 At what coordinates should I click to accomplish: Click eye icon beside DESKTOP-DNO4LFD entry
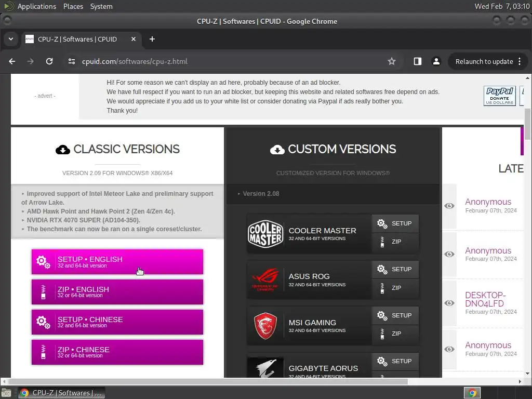pos(449,303)
